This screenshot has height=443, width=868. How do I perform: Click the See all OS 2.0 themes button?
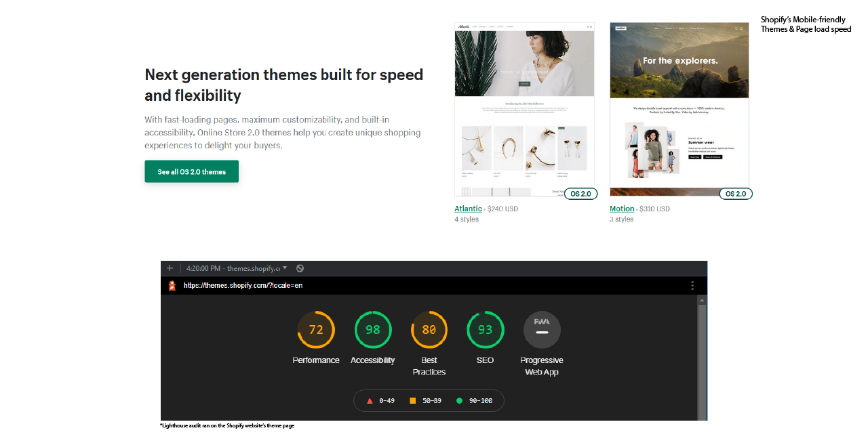pos(191,171)
